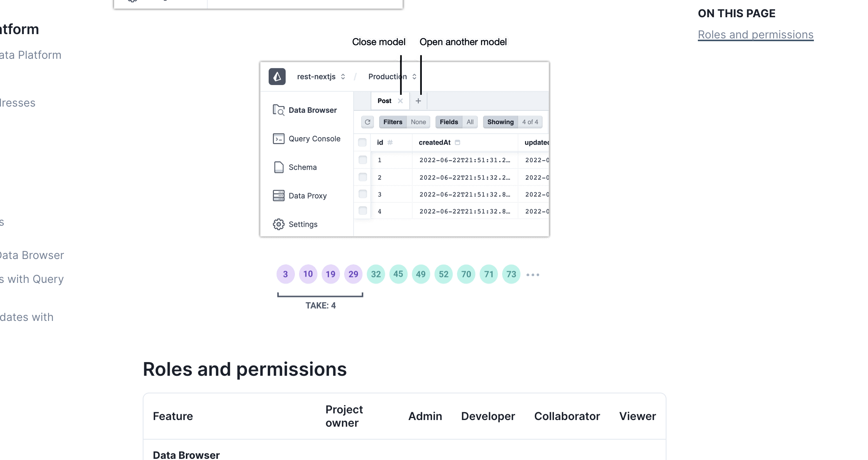Select the row checkbox for record 3
The width and height of the screenshot is (868, 460).
[x=362, y=194]
